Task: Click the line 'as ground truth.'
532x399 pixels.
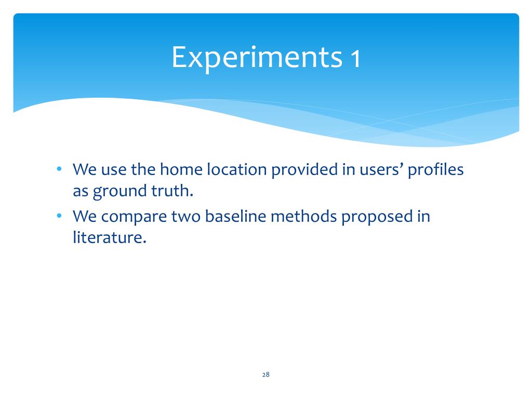Action: coord(133,191)
